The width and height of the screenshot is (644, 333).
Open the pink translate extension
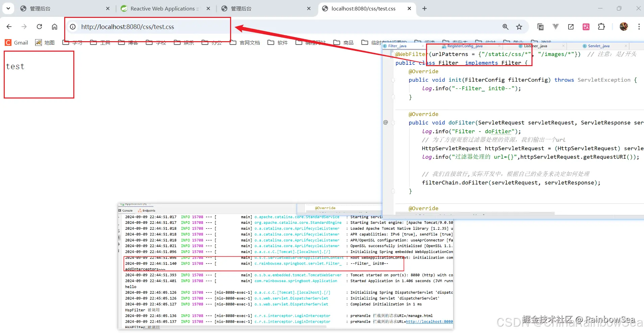coord(586,27)
